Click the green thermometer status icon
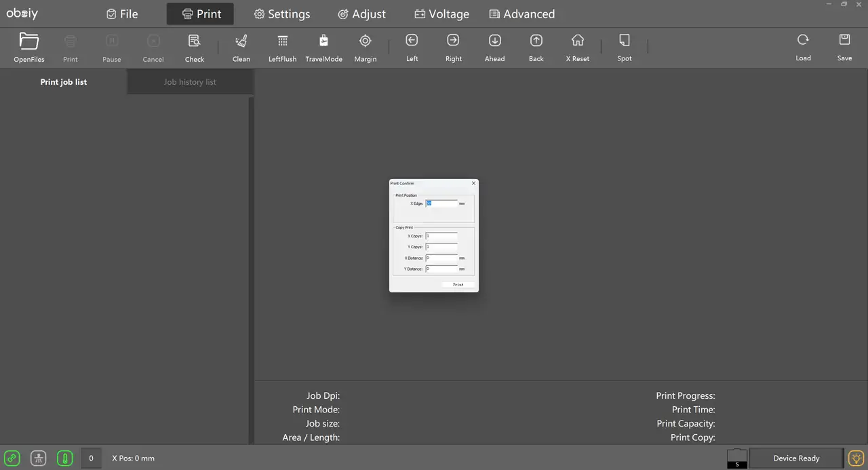The width and height of the screenshot is (868, 470). (x=65, y=458)
